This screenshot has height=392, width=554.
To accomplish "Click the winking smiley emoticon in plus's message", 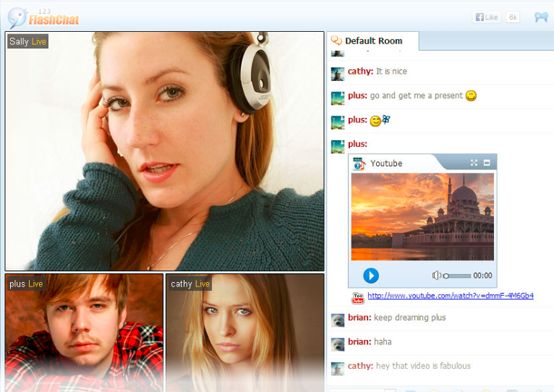I will click(375, 121).
